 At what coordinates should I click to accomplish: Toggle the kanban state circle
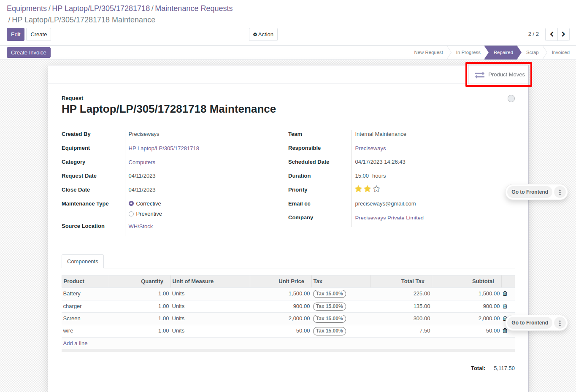coord(511,99)
